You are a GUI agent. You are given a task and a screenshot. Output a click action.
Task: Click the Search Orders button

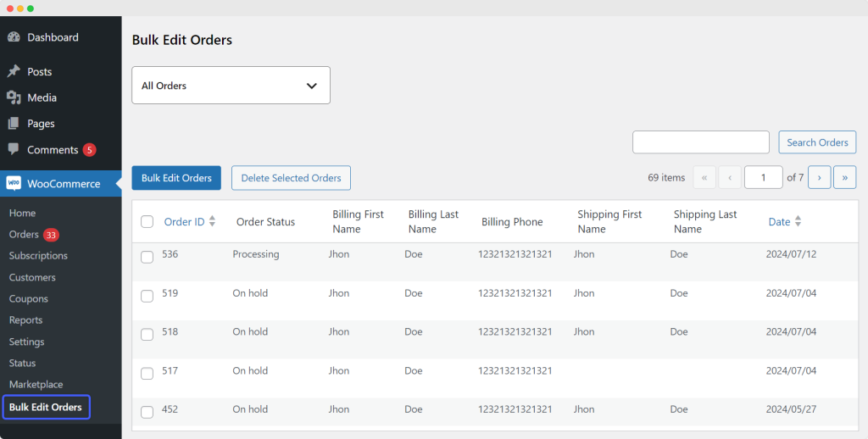click(x=817, y=142)
